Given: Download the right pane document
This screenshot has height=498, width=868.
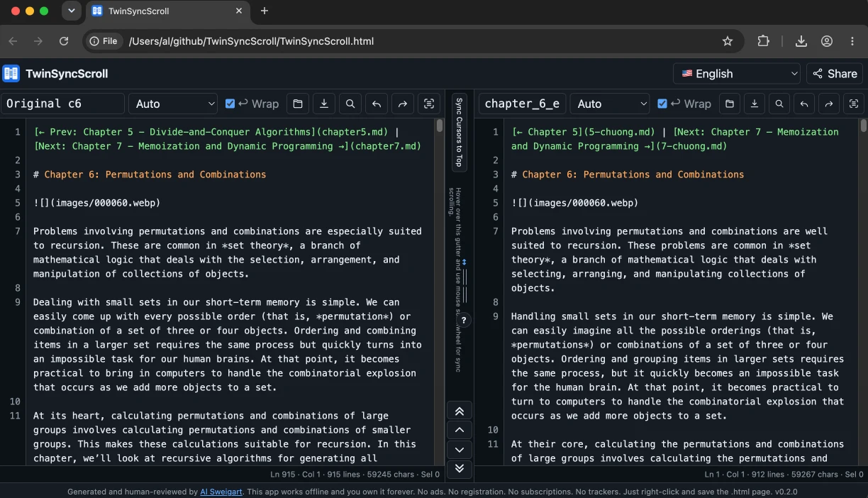Looking at the screenshot, I should 755,104.
